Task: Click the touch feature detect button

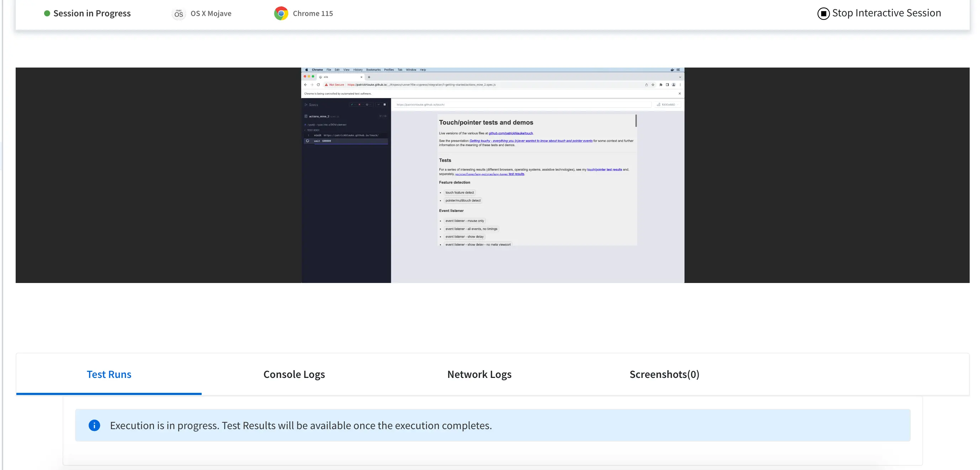Action: 459,193
